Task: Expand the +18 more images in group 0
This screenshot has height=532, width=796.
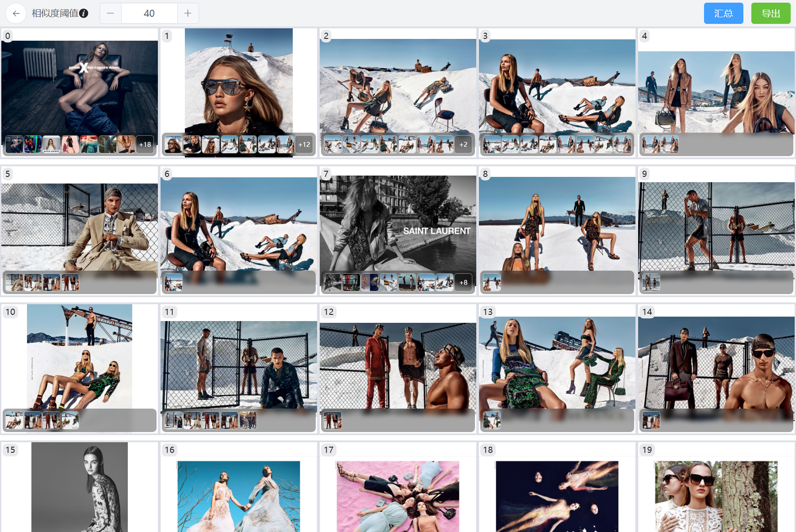Action: tap(145, 144)
